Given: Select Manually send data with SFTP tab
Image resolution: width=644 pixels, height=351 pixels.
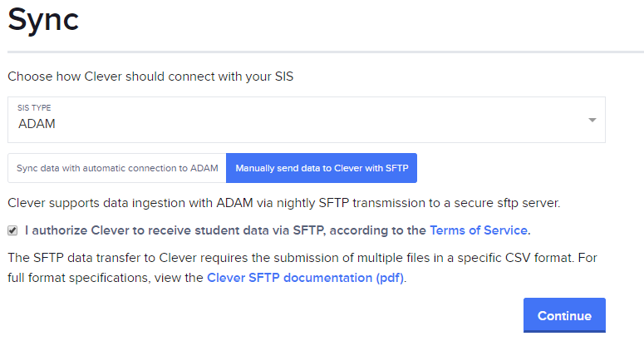Looking at the screenshot, I should pos(322,168).
